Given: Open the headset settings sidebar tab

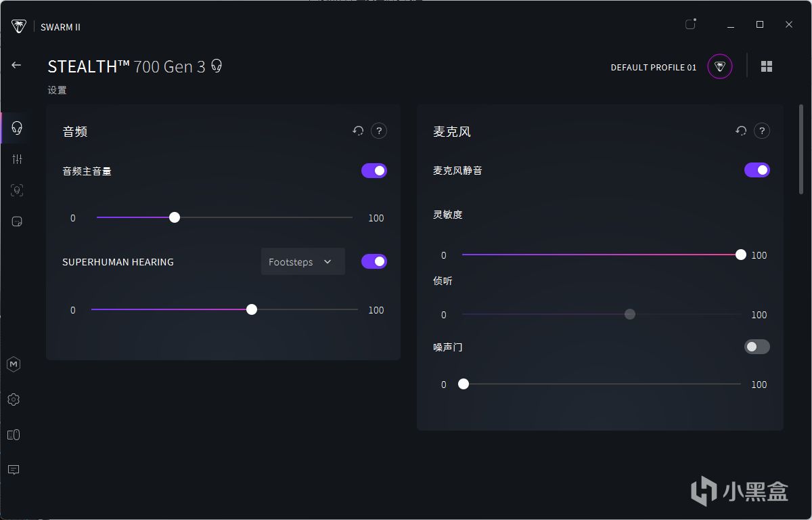Looking at the screenshot, I should (x=17, y=128).
